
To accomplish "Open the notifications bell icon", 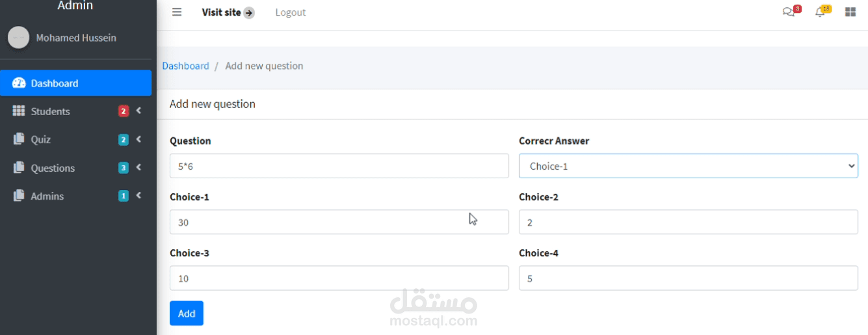I will click(820, 12).
